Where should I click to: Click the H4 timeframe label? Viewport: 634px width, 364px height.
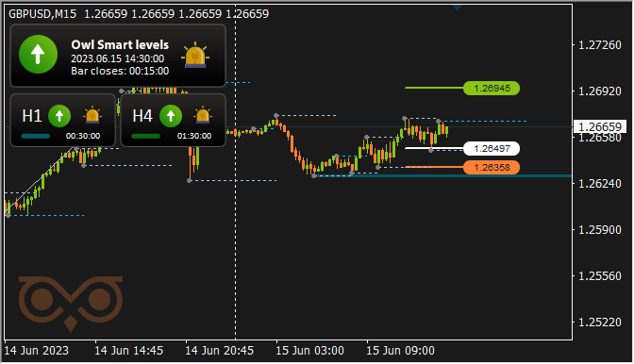coord(142,116)
